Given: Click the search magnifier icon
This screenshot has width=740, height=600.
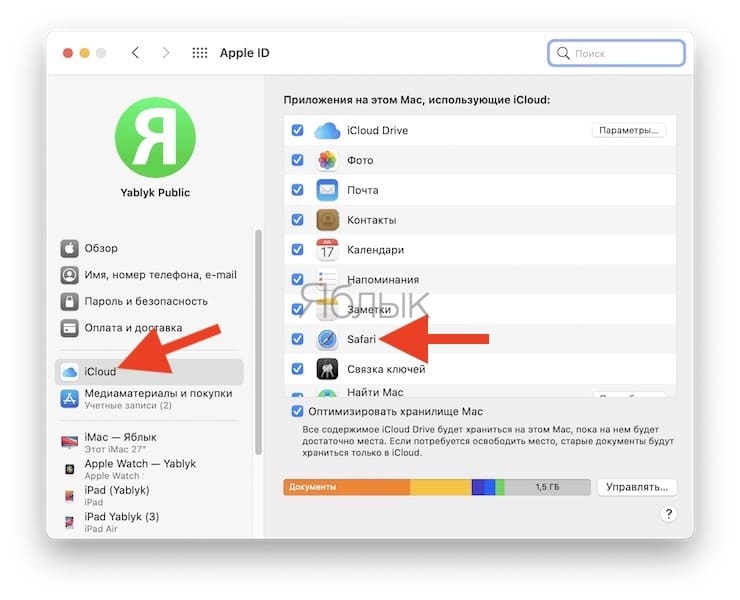Looking at the screenshot, I should [563, 53].
